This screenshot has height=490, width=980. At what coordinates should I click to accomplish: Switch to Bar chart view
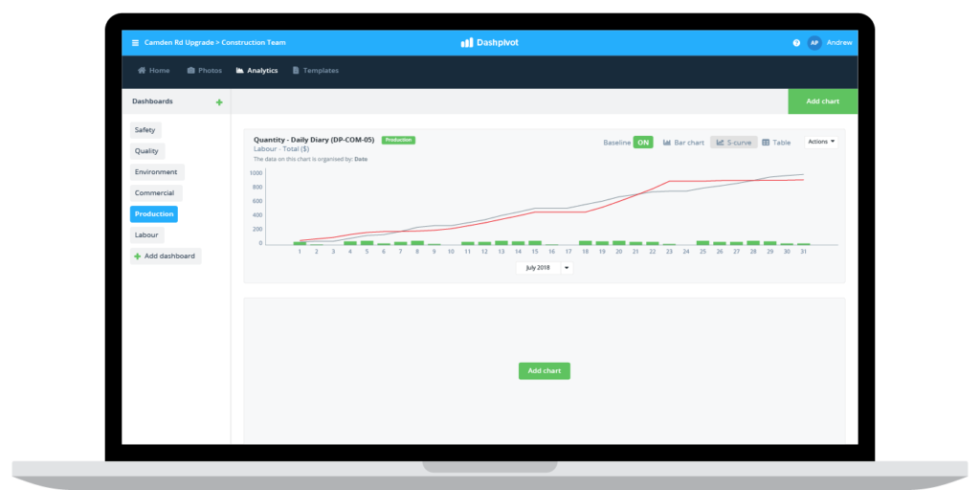(x=683, y=143)
